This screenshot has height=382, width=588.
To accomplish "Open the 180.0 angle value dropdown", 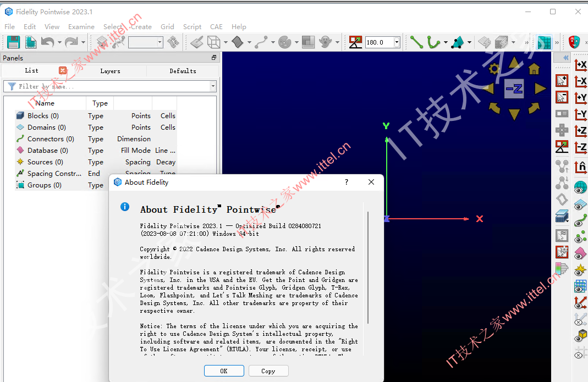I will [x=397, y=42].
